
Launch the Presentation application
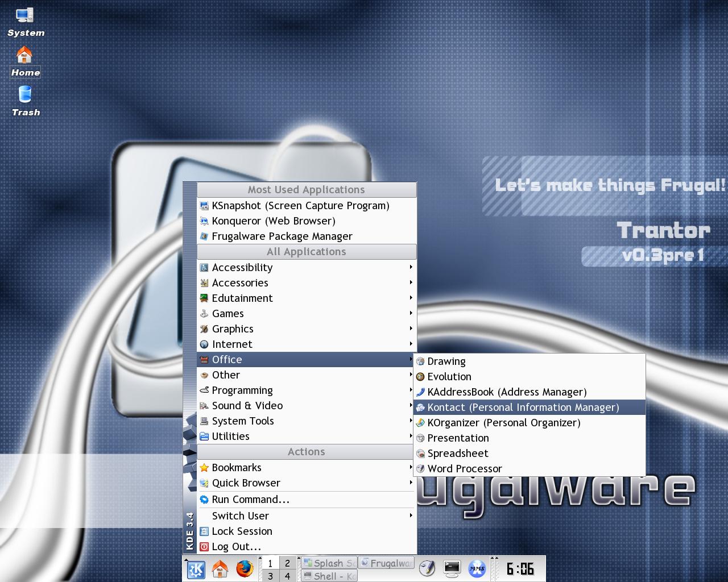click(530, 438)
